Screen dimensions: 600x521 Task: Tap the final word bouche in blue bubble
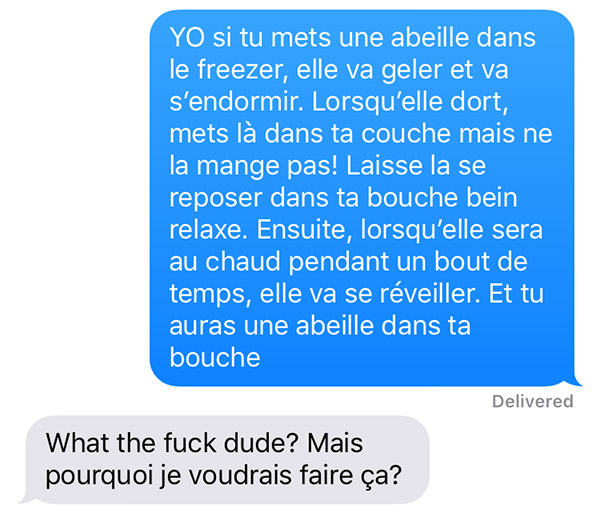(215, 358)
